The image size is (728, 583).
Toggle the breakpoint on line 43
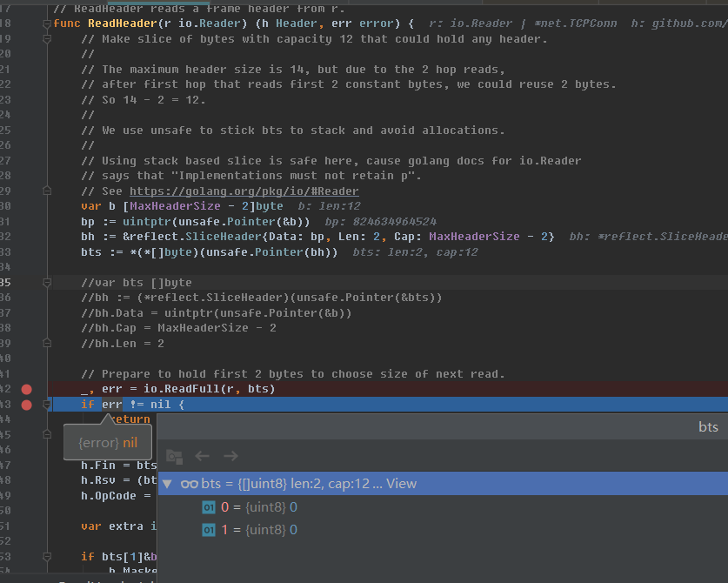coord(26,404)
